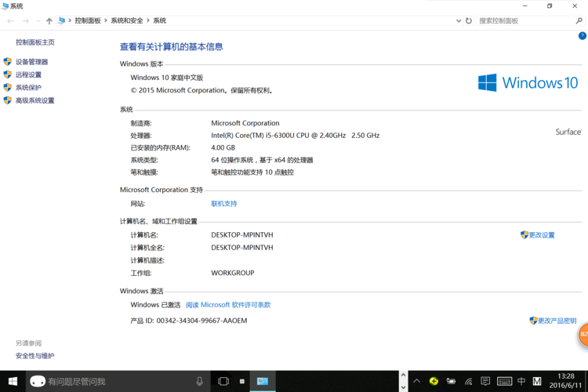Click the orange floating 82 widget
The height and width of the screenshot is (392, 588).
[x=583, y=334]
